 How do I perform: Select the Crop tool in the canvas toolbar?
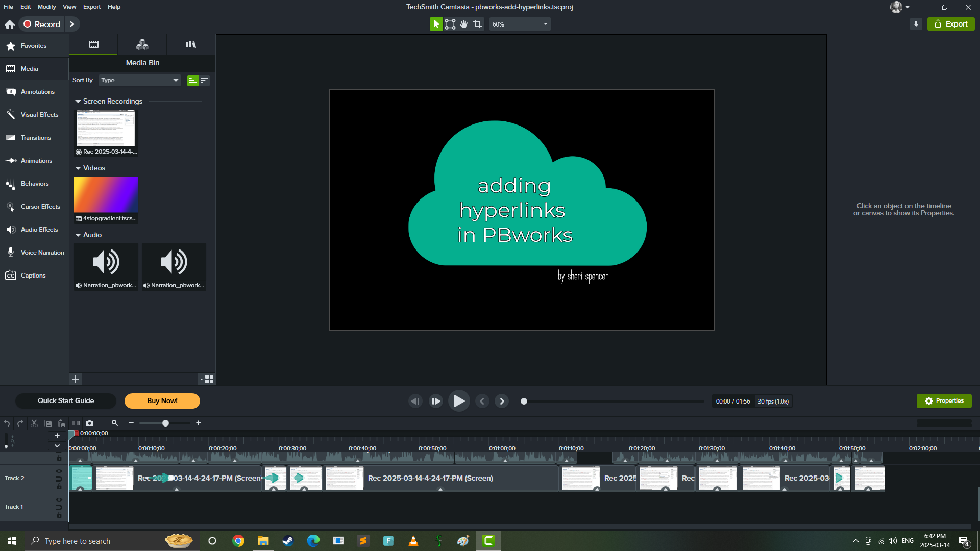(478, 24)
